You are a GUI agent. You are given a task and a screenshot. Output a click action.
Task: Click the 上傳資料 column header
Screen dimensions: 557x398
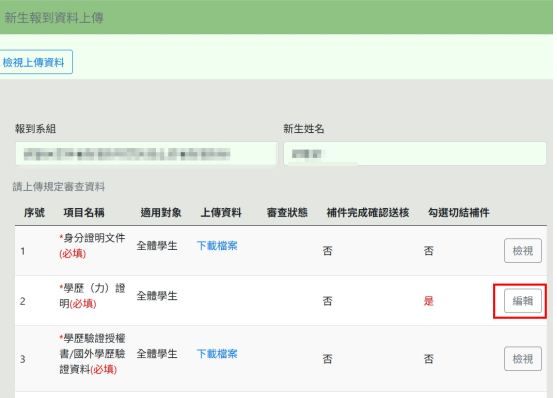(221, 213)
